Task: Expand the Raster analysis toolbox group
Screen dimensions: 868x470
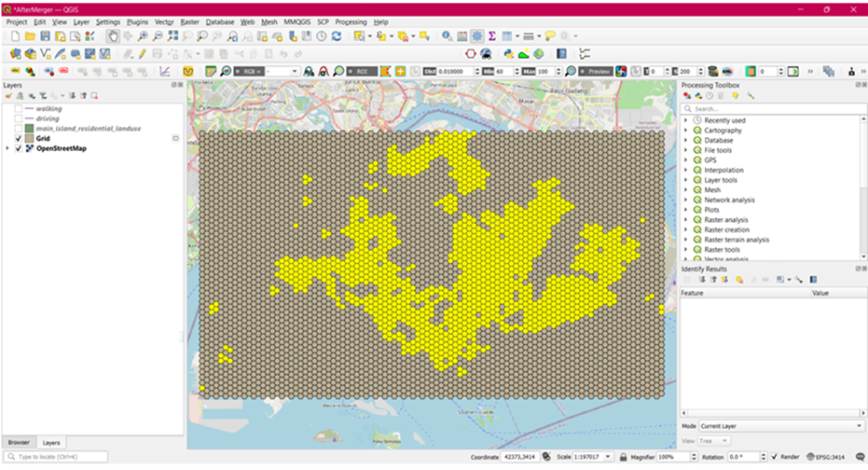Action: tap(685, 220)
